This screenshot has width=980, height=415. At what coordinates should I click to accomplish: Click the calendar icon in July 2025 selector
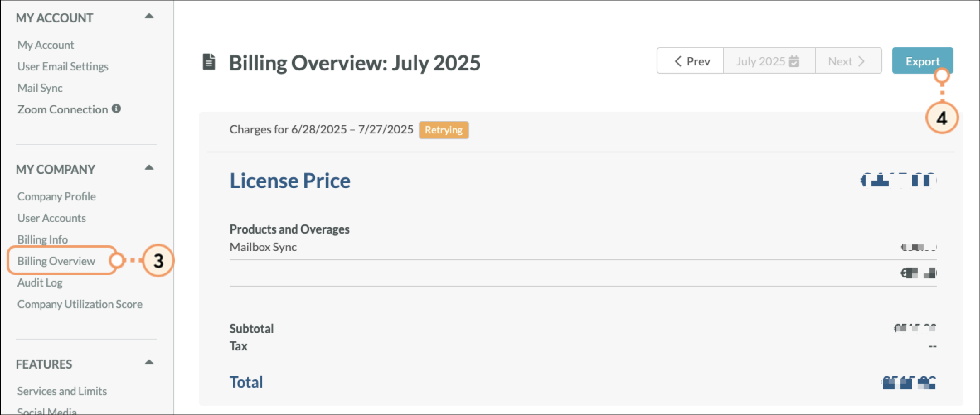pos(794,61)
